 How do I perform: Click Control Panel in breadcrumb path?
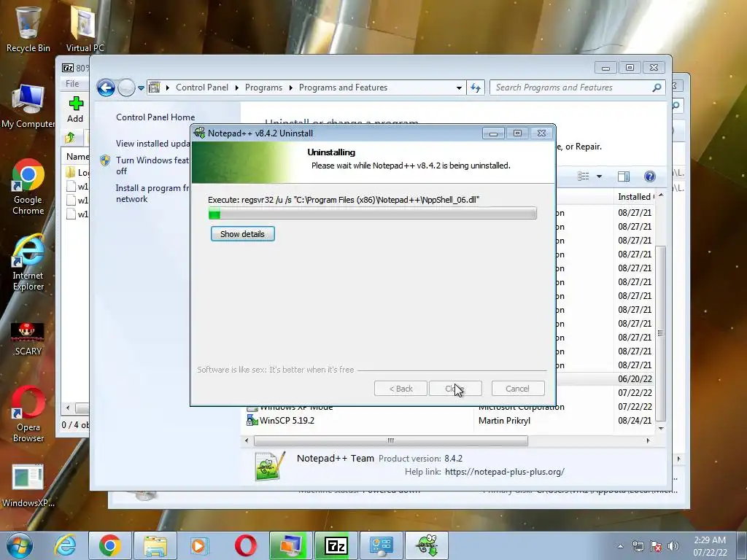[x=202, y=87]
